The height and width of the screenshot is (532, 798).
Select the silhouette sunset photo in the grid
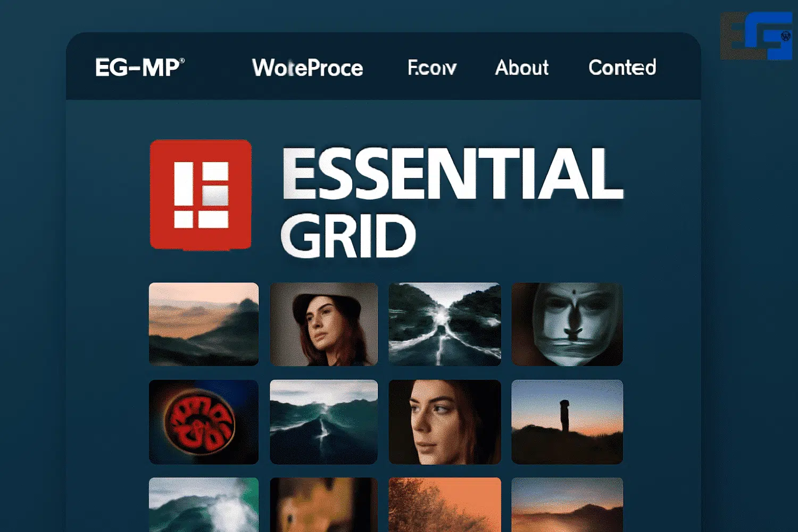[567, 422]
